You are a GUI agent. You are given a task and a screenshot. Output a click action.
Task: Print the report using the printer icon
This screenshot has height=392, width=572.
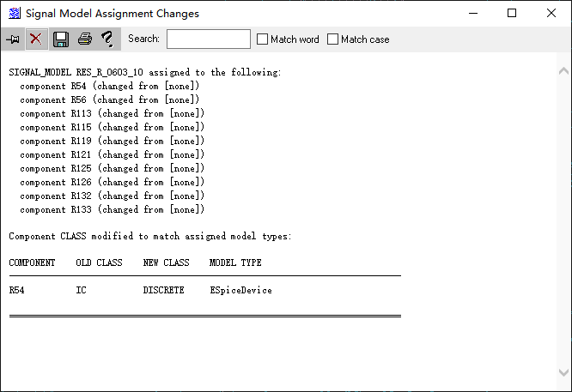click(85, 39)
